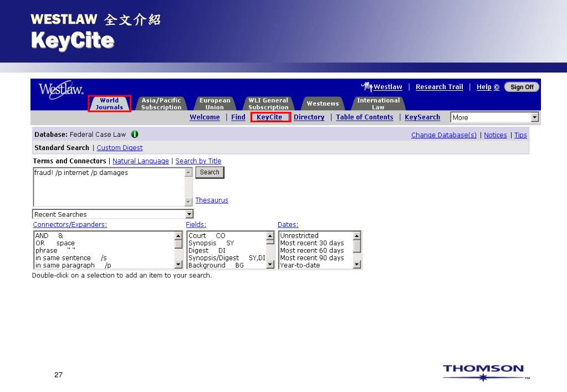
Task: Click query box scroll-up arrow
Action: [x=188, y=172]
